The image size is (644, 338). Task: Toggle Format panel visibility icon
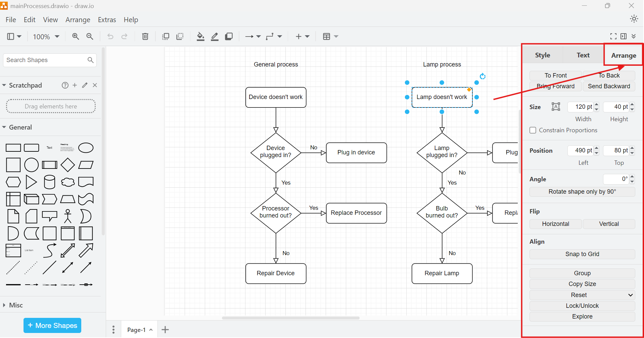coord(624,36)
